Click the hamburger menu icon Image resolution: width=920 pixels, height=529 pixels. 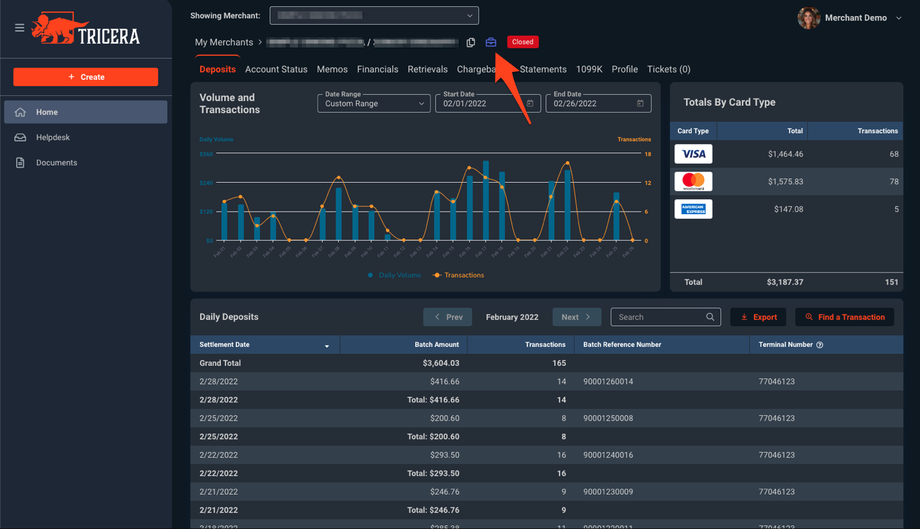point(19,27)
